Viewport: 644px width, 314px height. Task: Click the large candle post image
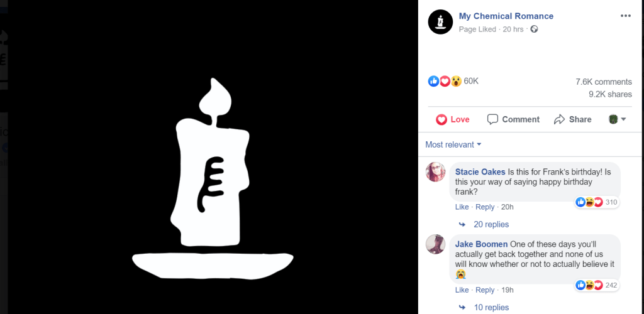pos(213,157)
